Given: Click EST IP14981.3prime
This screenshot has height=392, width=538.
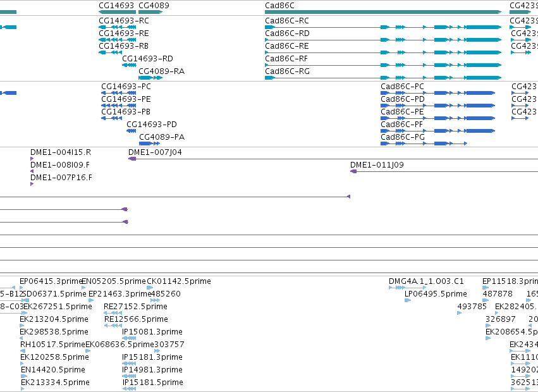Looking at the screenshot, I should coord(152,370).
